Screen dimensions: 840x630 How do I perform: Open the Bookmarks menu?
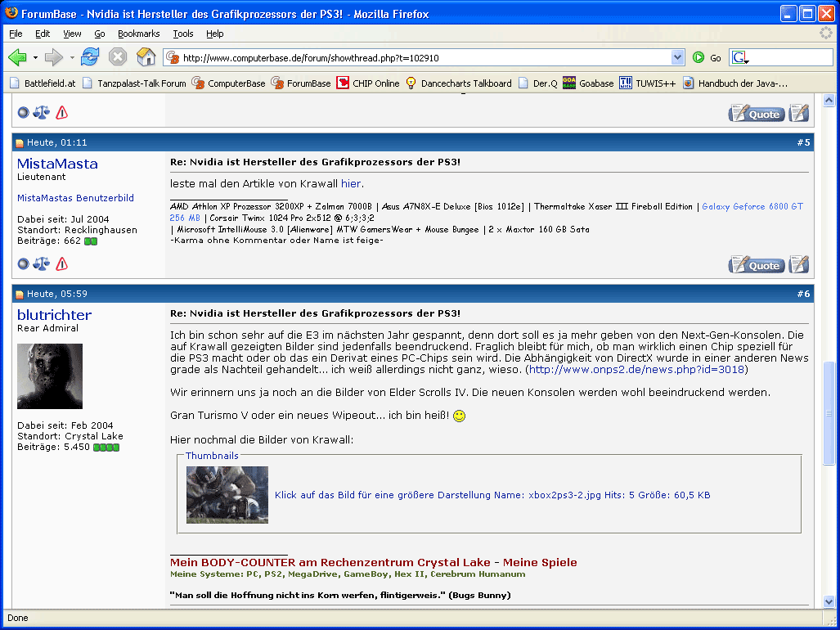tap(139, 34)
